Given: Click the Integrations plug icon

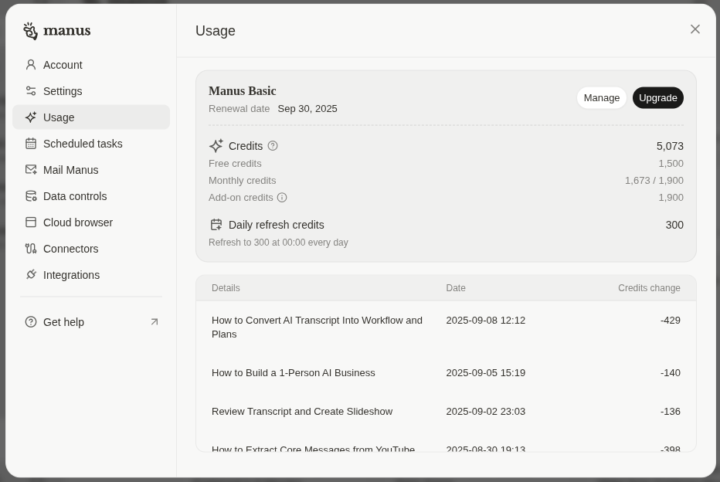Looking at the screenshot, I should pos(31,275).
